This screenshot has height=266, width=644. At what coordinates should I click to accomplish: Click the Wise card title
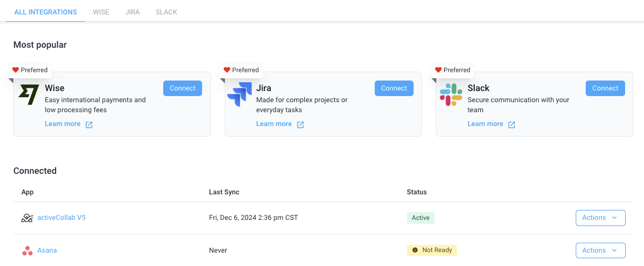[x=54, y=88]
